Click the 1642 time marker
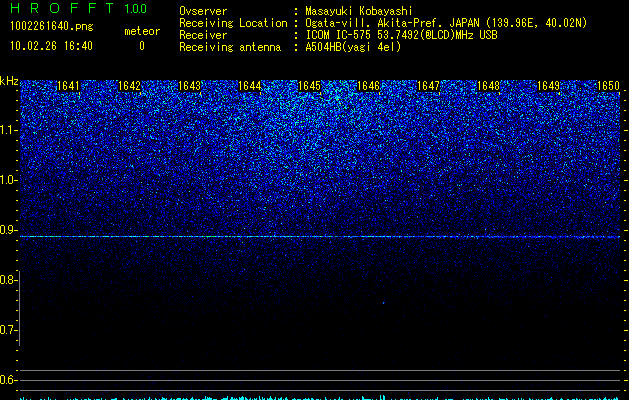 pos(129,86)
